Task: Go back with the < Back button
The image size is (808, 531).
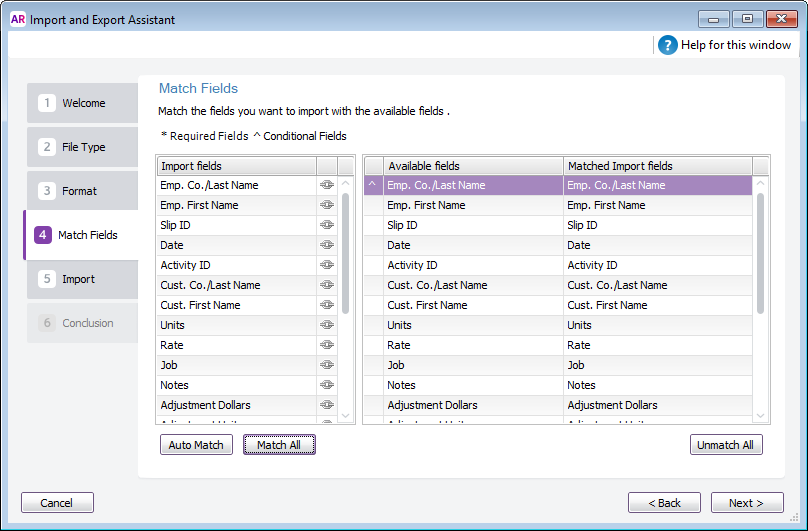Action: click(x=664, y=503)
